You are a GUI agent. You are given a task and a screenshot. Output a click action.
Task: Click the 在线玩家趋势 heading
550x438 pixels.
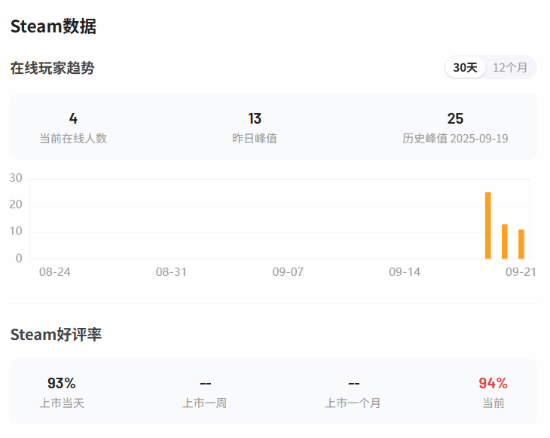(52, 68)
